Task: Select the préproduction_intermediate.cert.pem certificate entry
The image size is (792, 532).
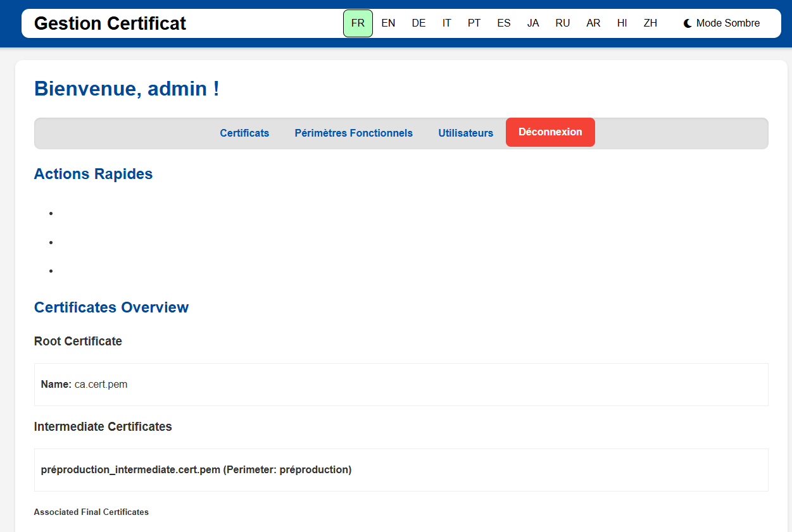Action: (x=196, y=470)
